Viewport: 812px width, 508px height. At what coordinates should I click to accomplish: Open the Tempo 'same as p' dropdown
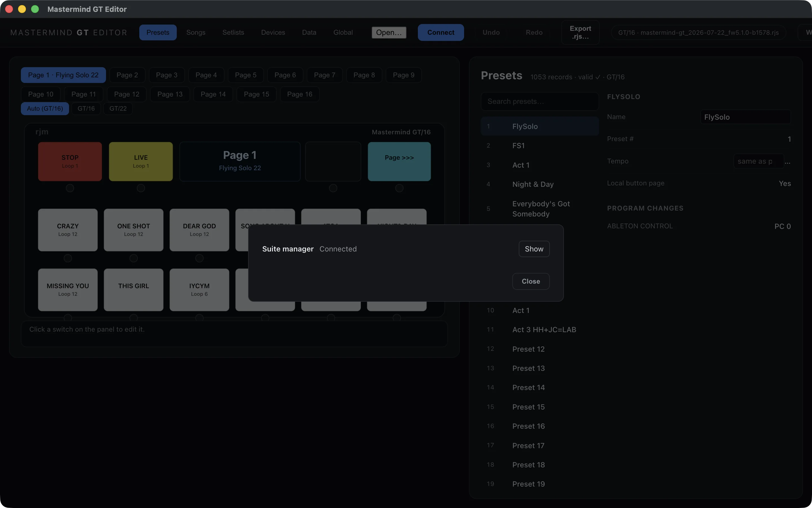click(x=759, y=161)
